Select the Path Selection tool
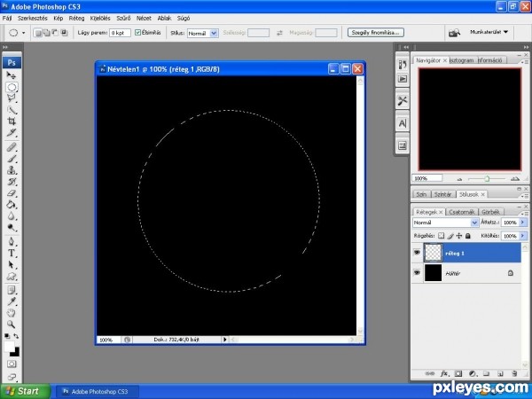 click(12, 264)
